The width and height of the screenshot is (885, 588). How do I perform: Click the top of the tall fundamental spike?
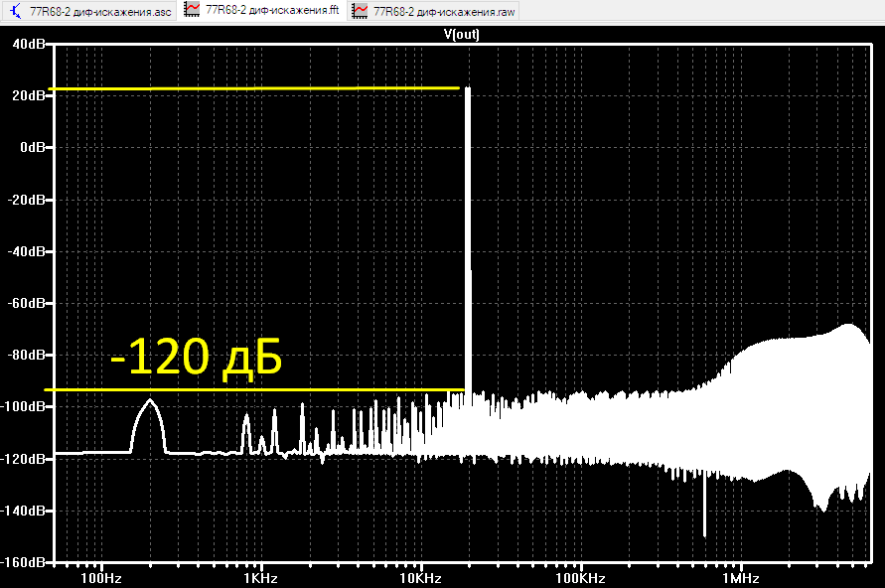468,89
